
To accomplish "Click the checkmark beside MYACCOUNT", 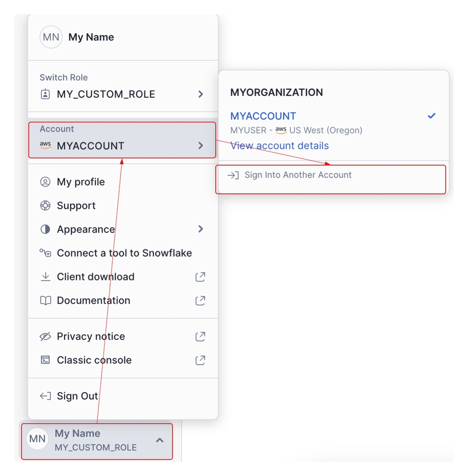I will [432, 116].
